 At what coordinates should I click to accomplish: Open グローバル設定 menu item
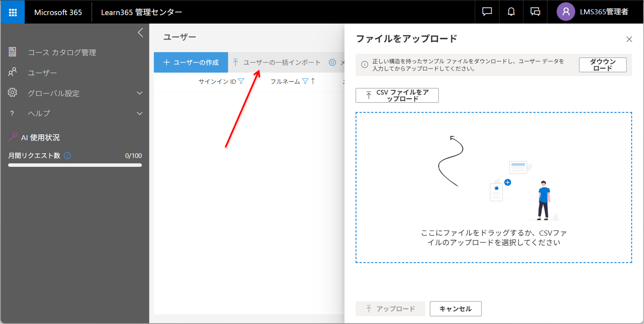[x=54, y=93]
